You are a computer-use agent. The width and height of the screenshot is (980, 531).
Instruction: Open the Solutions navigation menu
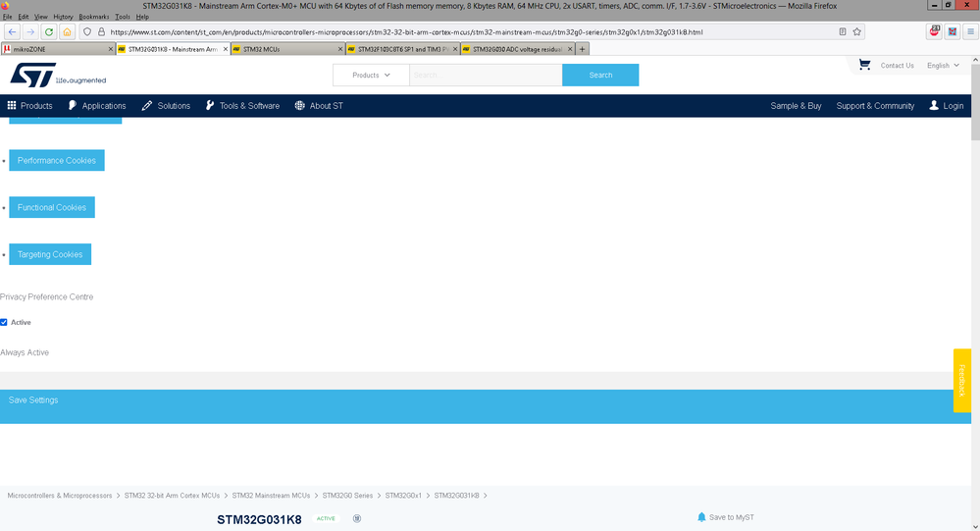(x=166, y=106)
